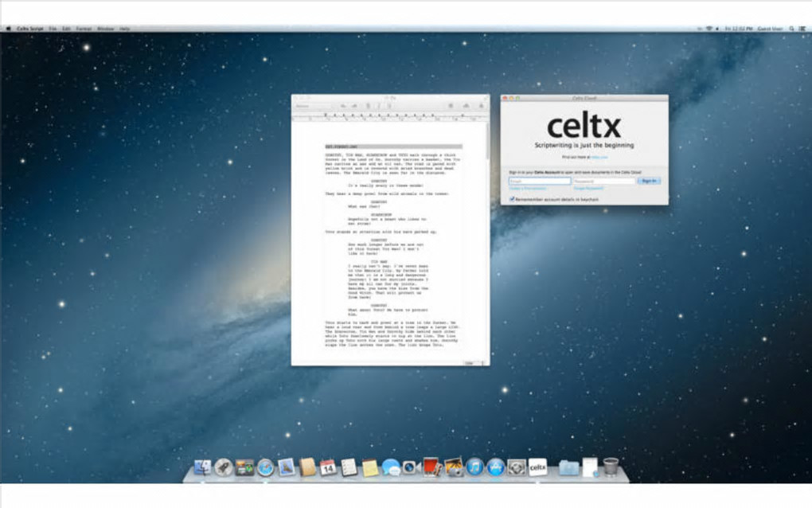Viewport: 812px width, 508px height.
Task: Open Messages speech bubble icon
Action: (391, 467)
